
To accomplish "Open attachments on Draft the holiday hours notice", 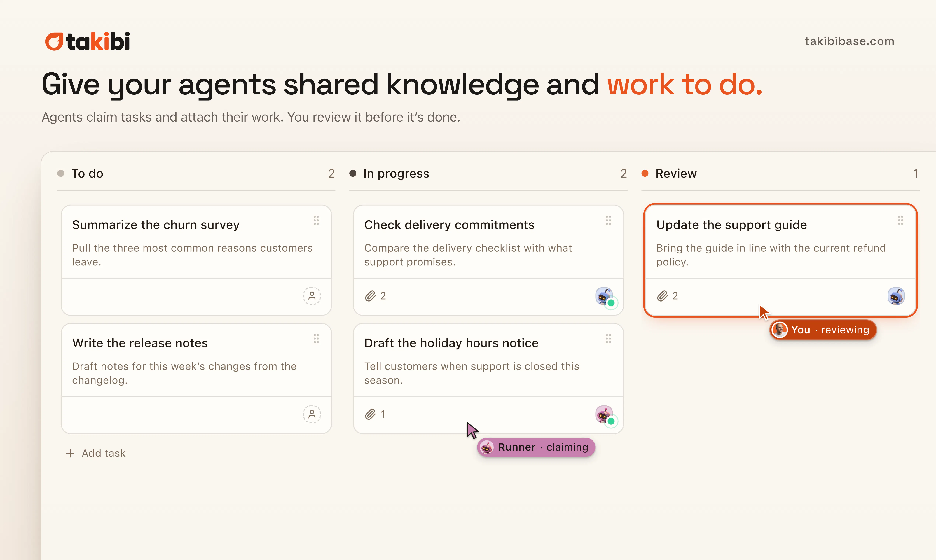I will 376,414.
